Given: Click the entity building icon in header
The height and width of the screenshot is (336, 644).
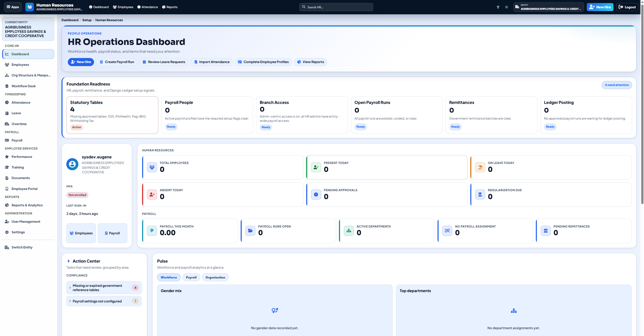Looking at the screenshot, I should [517, 7].
